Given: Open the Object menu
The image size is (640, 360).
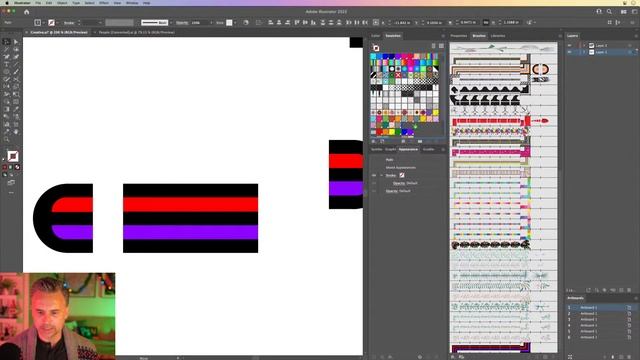Looking at the screenshot, I should (x=62, y=3).
